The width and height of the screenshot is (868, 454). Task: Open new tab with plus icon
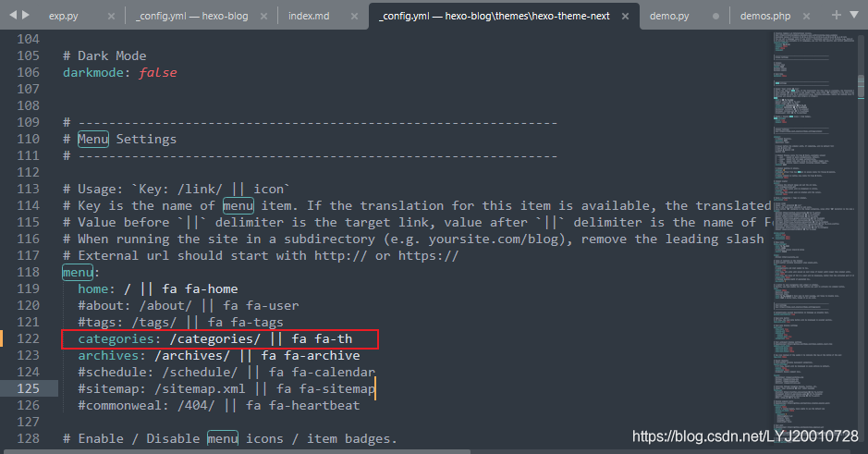837,15
